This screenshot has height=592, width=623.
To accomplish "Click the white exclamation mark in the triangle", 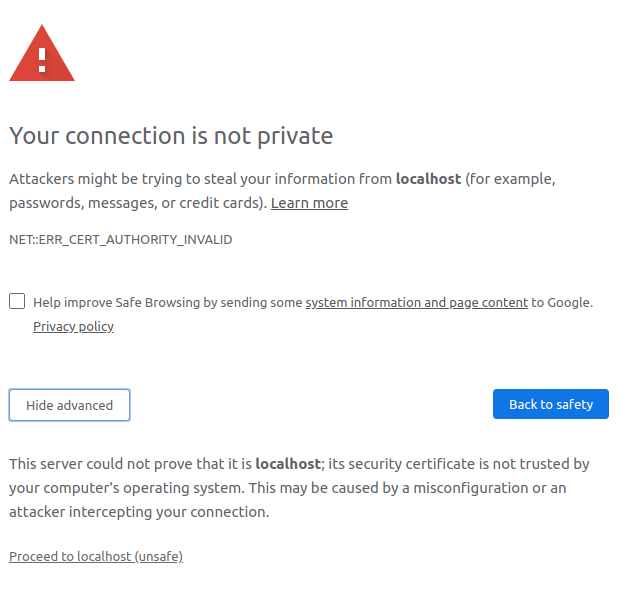I will [42, 59].
